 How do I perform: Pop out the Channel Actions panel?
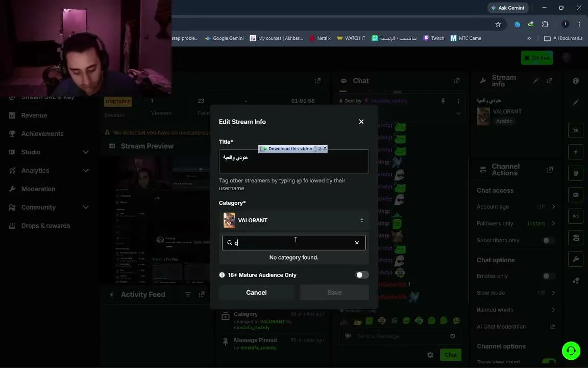[x=549, y=170]
